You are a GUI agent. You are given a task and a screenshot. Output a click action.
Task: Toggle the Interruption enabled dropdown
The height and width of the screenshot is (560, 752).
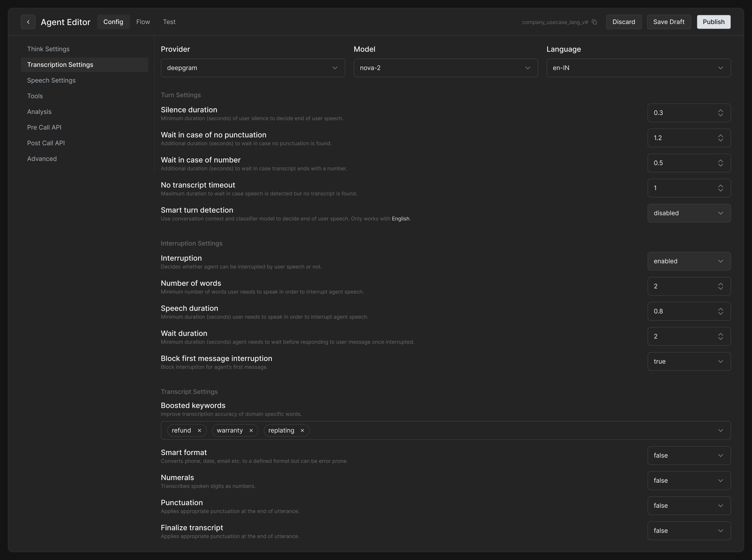689,261
